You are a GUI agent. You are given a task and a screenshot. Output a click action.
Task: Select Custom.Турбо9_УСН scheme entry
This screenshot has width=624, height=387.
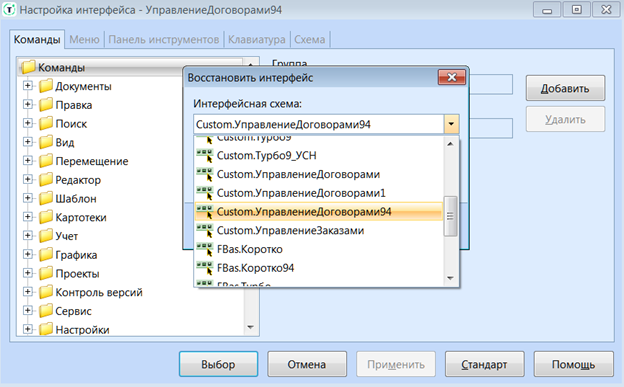319,155
